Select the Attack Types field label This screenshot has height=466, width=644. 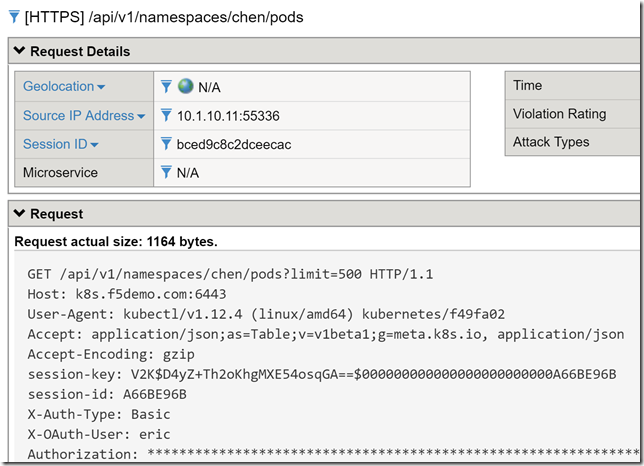pyautogui.click(x=550, y=142)
